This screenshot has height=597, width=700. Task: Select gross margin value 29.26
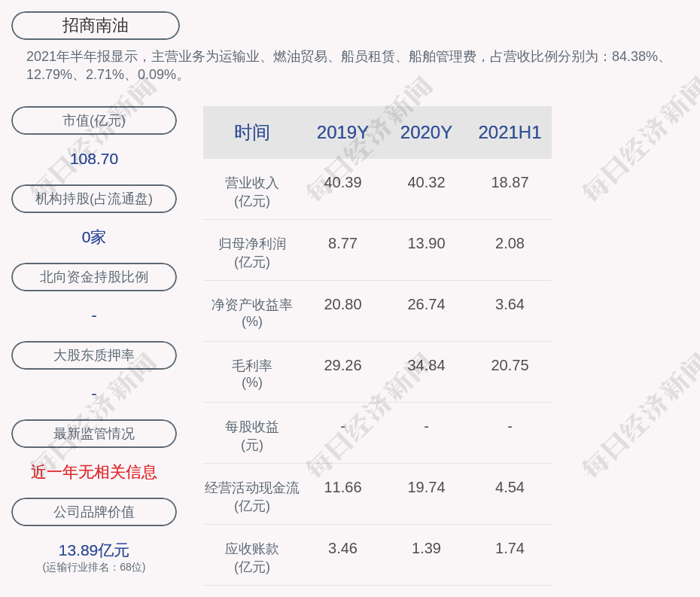(342, 365)
